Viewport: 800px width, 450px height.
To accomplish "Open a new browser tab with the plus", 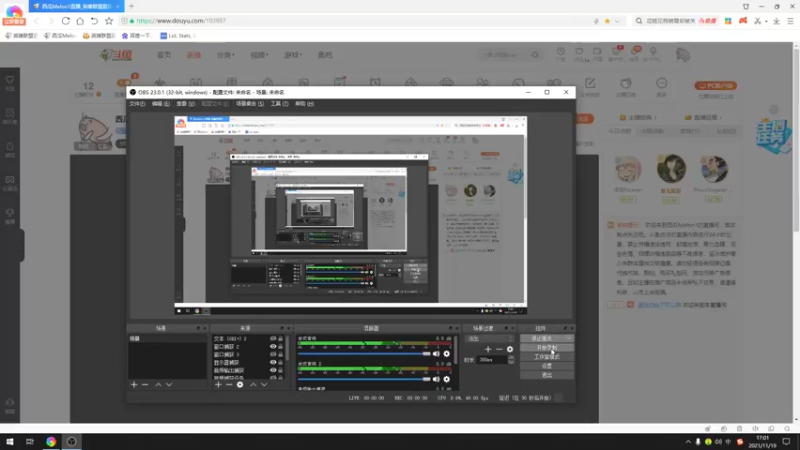I will 132,6.
